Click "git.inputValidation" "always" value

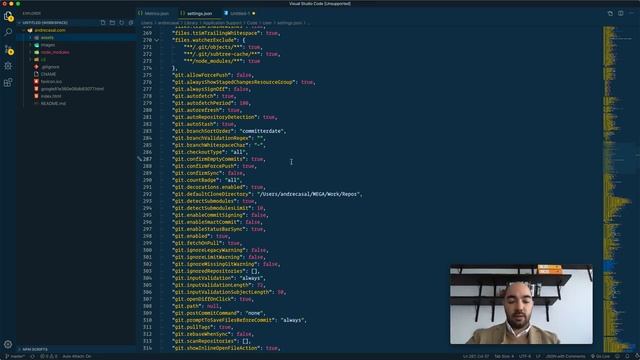pos(251,278)
